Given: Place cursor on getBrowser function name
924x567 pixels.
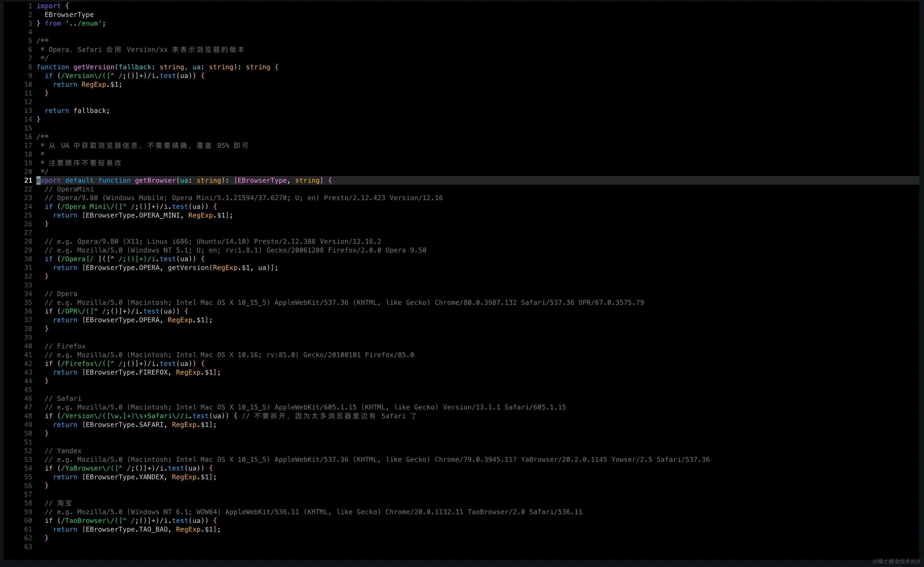Looking at the screenshot, I should (155, 180).
